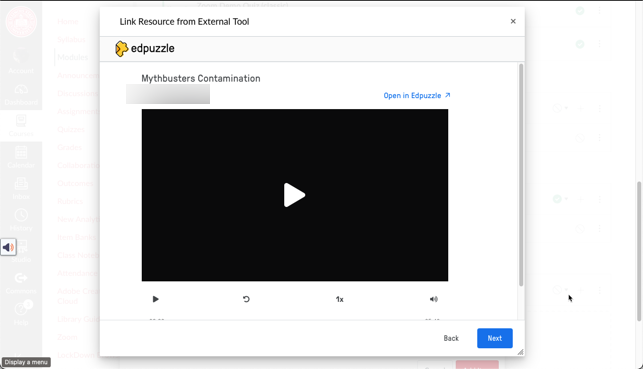Open Dashboard in Canvas sidebar

click(x=21, y=95)
